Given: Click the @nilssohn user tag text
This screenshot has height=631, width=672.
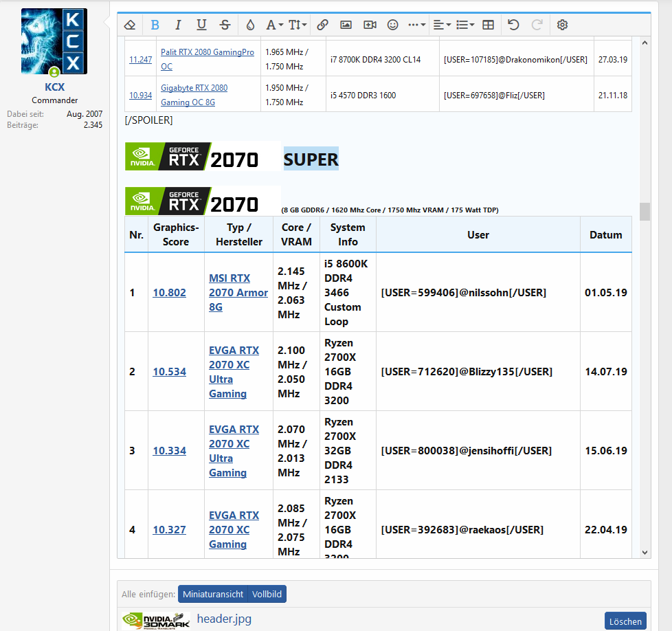Looking at the screenshot, I should pos(464,293).
